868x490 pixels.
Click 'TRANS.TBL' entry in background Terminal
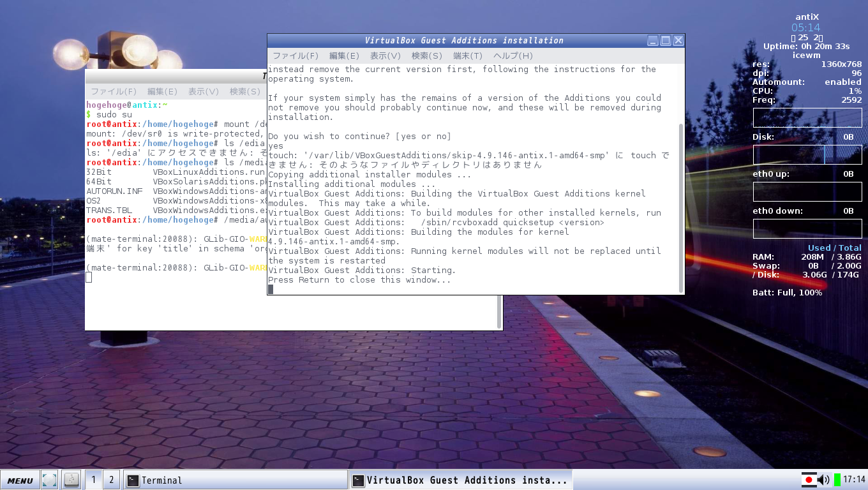click(109, 211)
